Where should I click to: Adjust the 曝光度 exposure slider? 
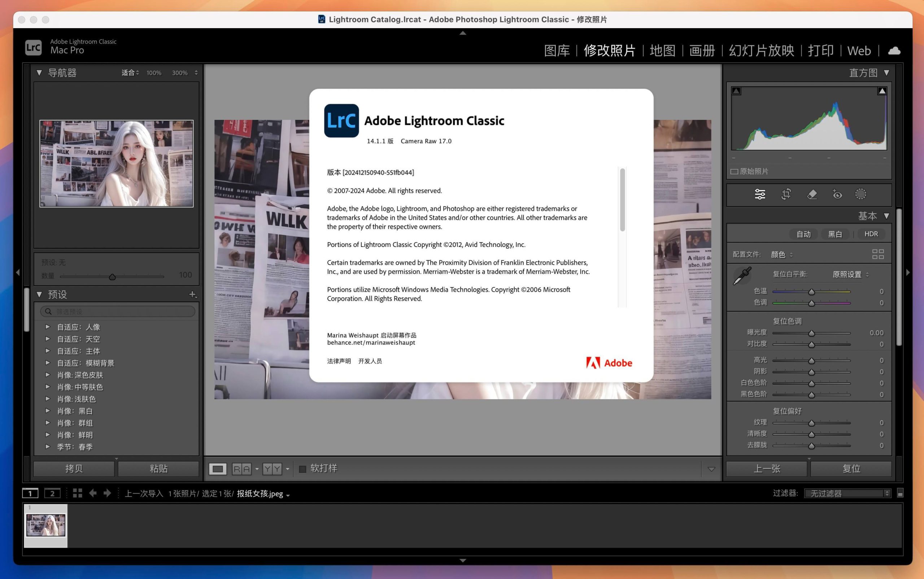tap(811, 333)
